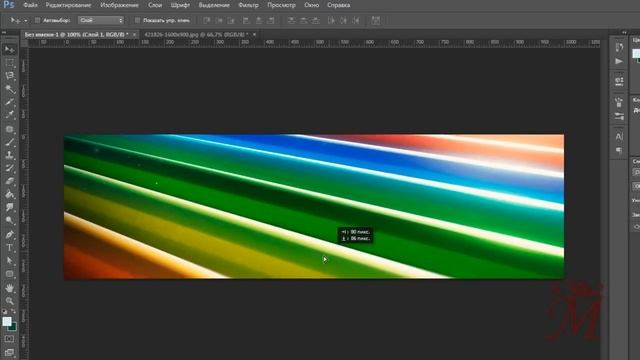The height and width of the screenshot is (360, 640).
Task: Open the History panel icon
Action: pos(619,48)
